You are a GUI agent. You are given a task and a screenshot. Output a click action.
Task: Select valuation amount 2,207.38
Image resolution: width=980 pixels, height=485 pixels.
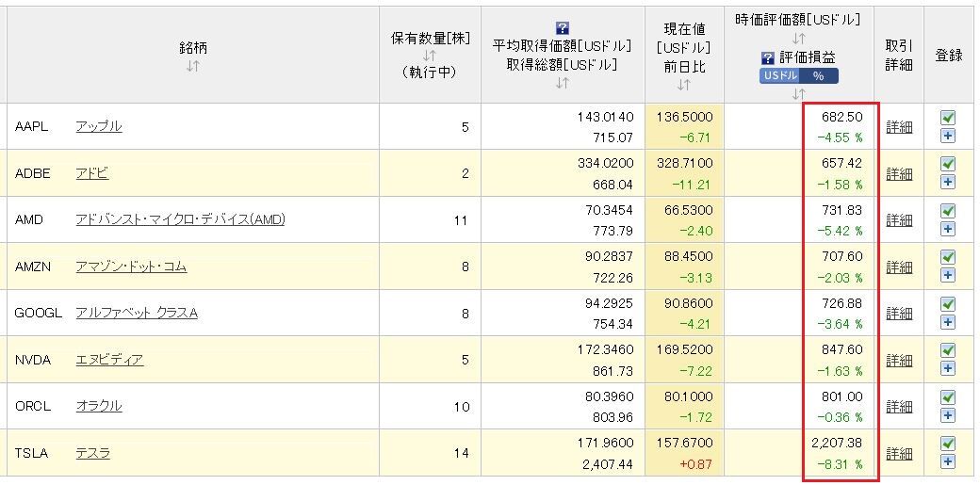click(x=836, y=444)
